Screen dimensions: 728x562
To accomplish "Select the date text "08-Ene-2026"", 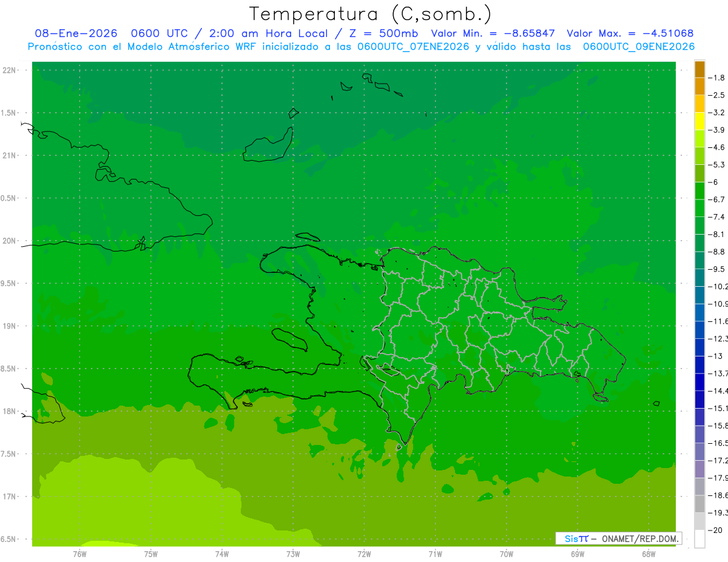I will (76, 34).
